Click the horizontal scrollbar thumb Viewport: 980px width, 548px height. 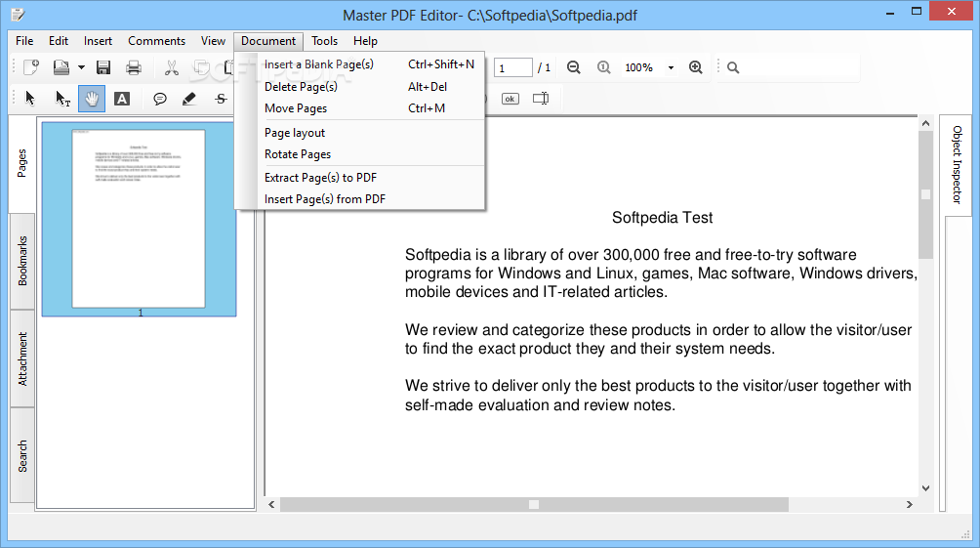tap(534, 504)
